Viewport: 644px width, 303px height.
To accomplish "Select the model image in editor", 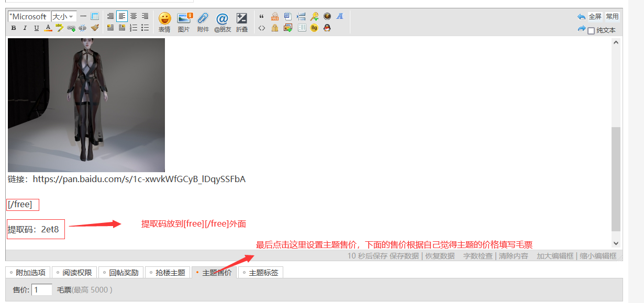I will 86,105.
